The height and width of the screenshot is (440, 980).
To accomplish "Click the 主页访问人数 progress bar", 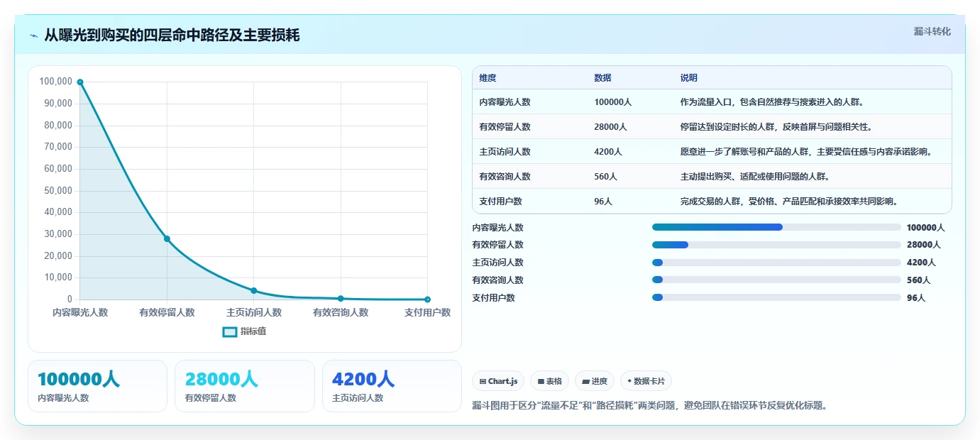I will (776, 263).
